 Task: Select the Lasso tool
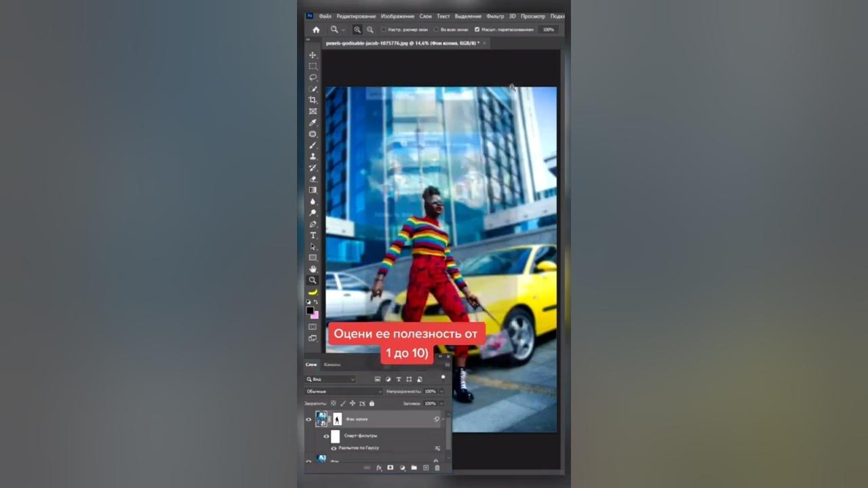coord(313,77)
